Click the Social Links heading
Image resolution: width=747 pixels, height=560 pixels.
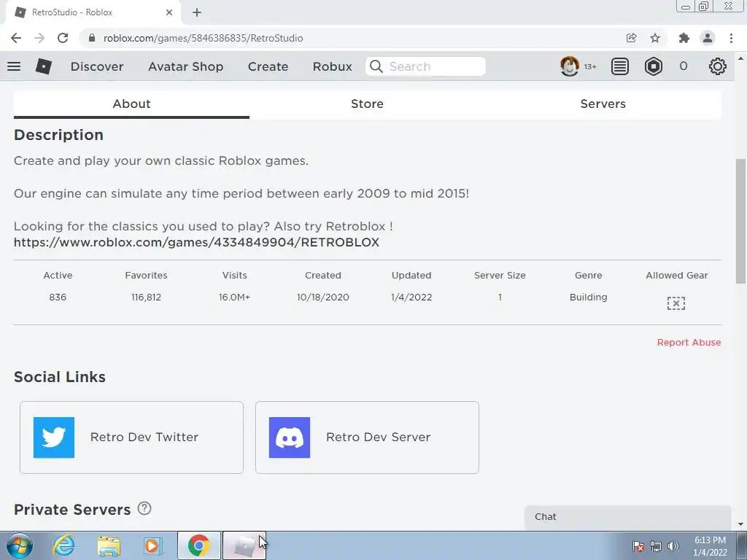[60, 377]
